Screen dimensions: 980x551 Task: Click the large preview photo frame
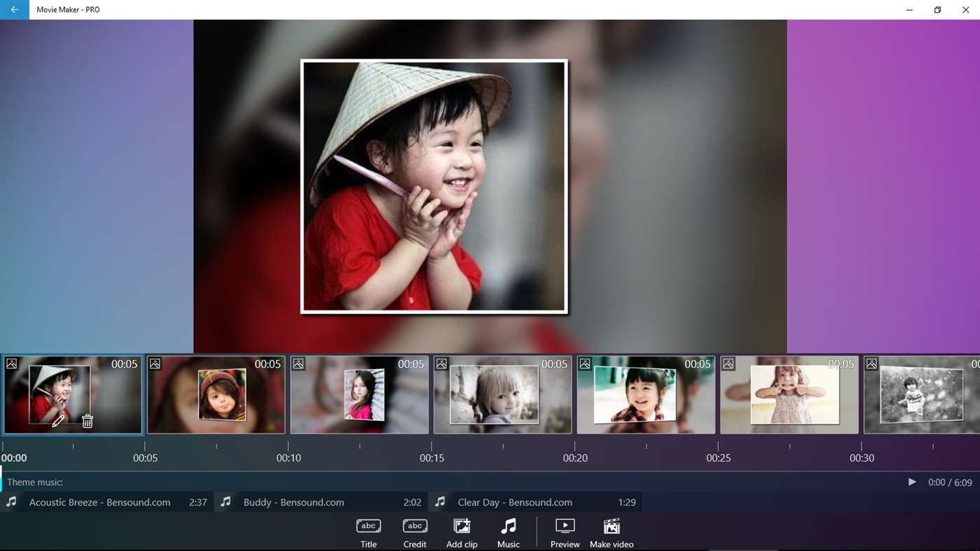[434, 186]
